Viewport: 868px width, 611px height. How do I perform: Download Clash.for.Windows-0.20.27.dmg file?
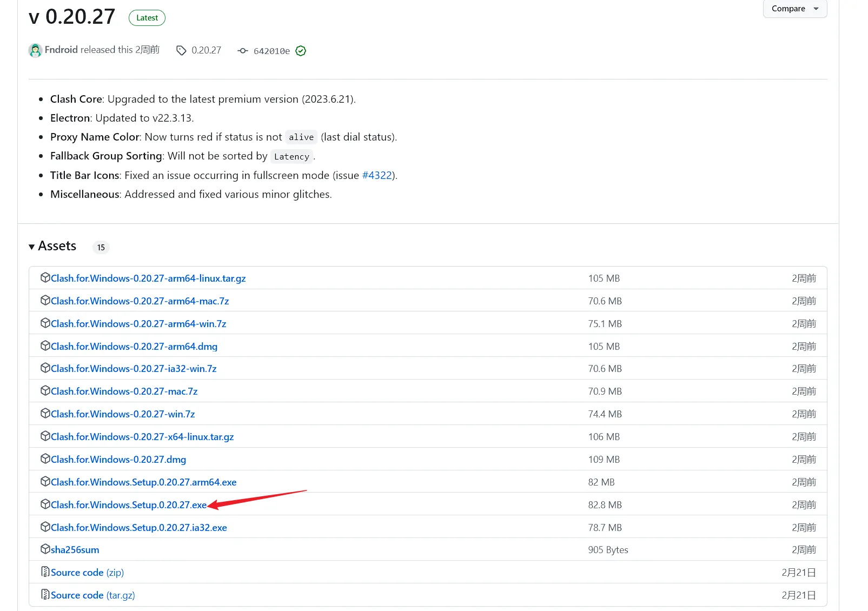coord(118,460)
